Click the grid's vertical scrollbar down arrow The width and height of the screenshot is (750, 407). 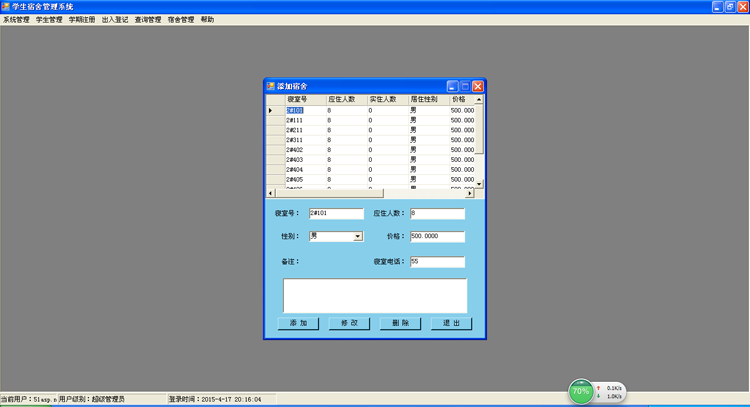pyautogui.click(x=479, y=184)
